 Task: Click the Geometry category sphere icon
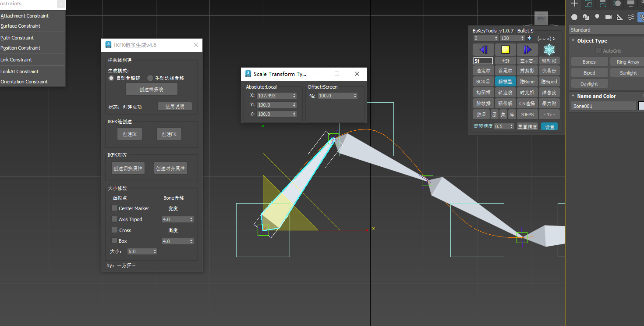pyautogui.click(x=574, y=17)
